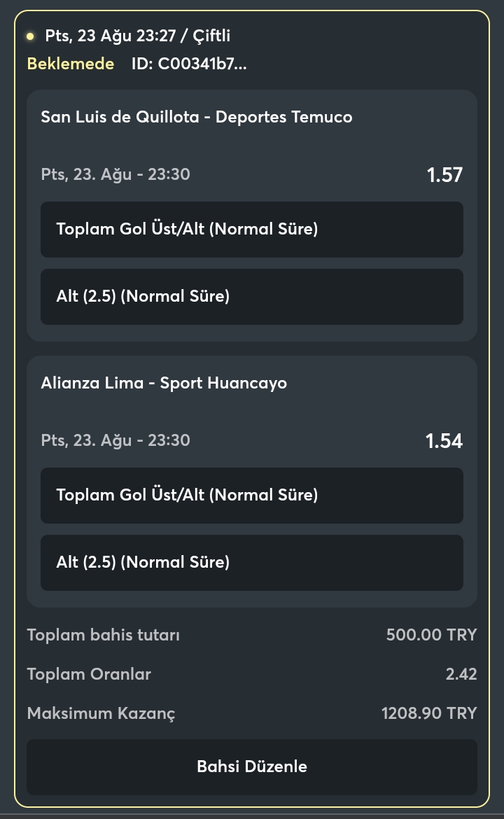Click the Toplam bahis tutarı label

point(104,635)
